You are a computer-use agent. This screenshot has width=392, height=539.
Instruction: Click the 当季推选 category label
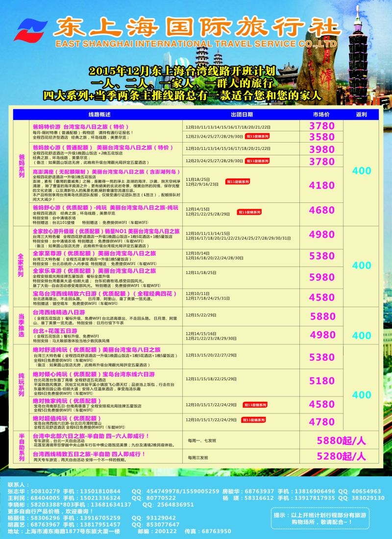click(x=22, y=325)
